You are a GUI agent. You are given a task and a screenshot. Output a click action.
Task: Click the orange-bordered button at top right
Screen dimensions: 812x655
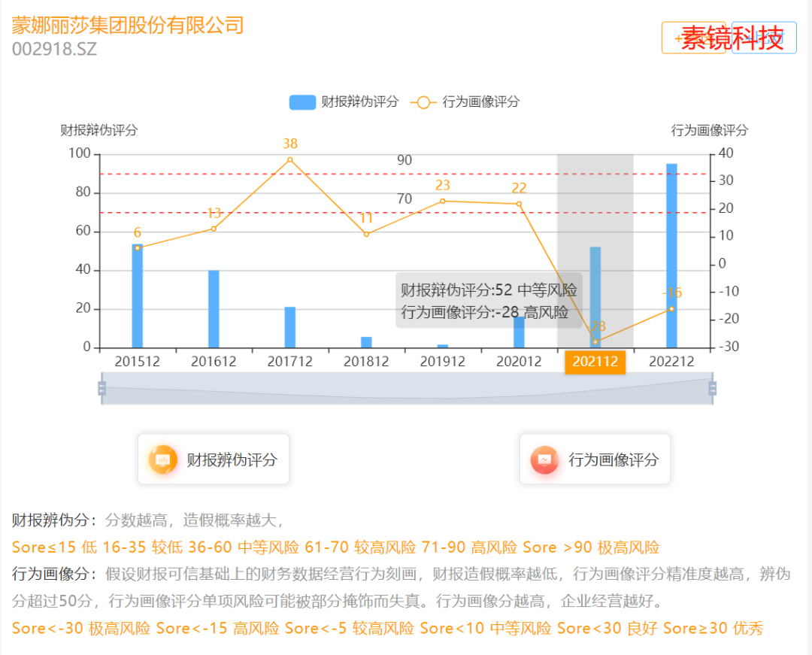(694, 38)
